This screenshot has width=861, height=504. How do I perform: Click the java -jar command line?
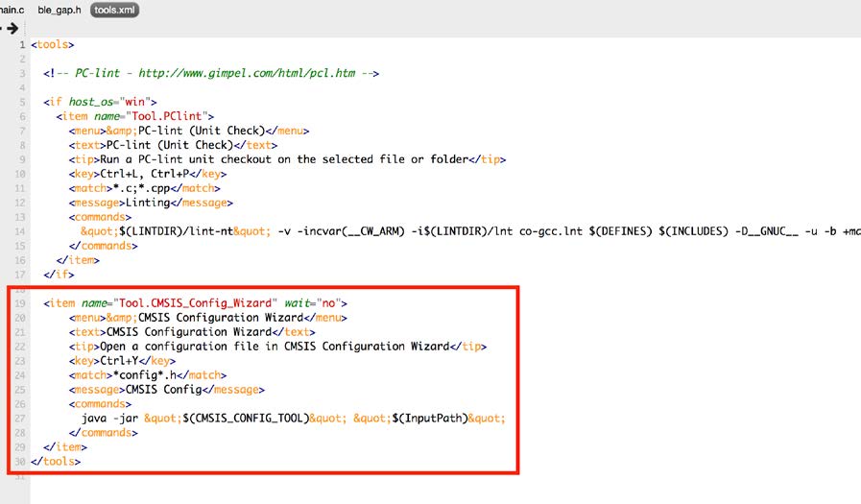coord(293,418)
